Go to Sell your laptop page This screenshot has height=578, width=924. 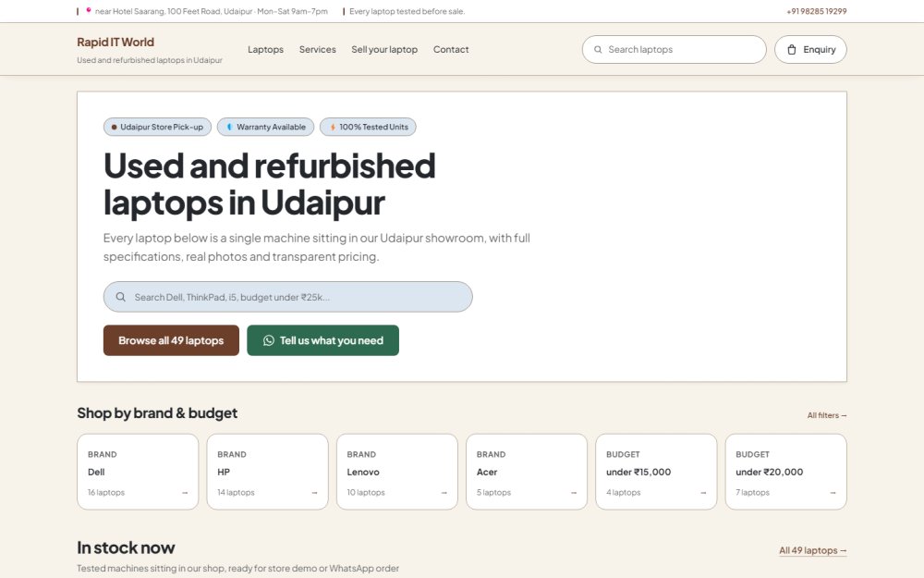tap(384, 50)
